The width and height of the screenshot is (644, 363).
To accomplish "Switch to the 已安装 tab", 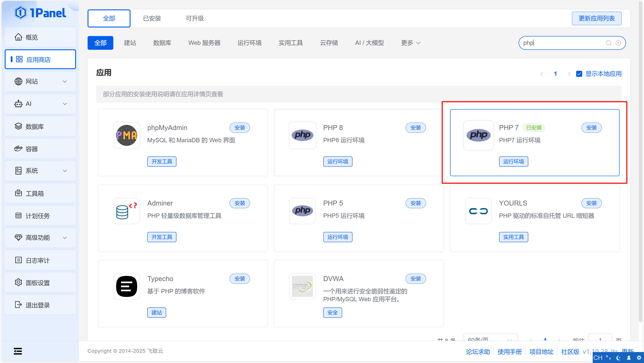I will [x=152, y=18].
